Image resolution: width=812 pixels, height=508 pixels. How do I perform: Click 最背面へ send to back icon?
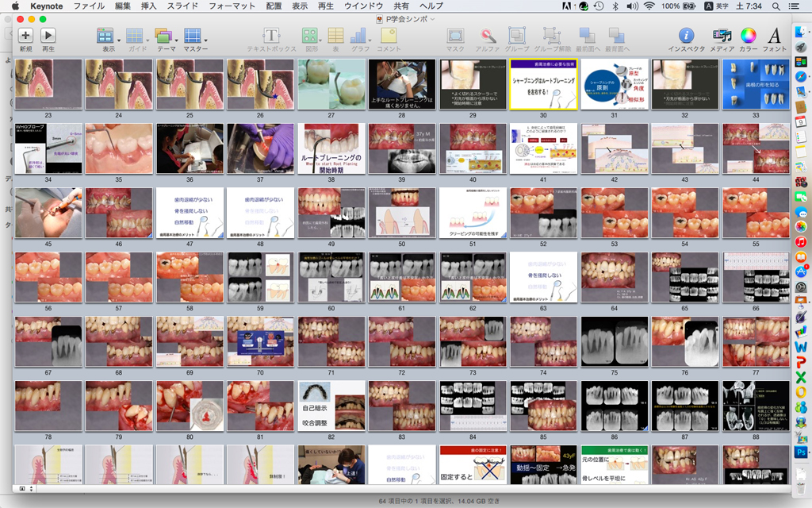click(x=617, y=36)
